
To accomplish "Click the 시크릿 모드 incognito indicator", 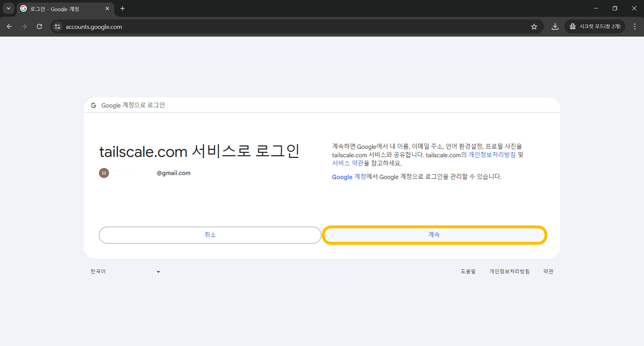I will (x=595, y=26).
